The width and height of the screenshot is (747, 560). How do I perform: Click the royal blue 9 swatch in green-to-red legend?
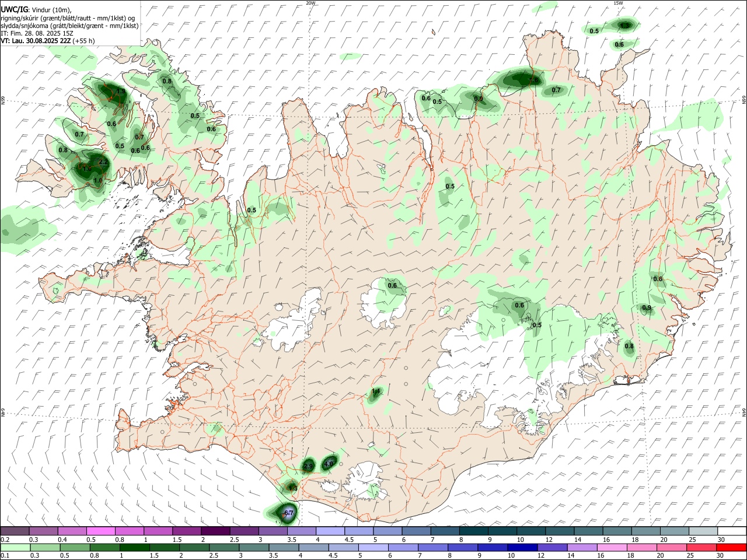click(x=492, y=547)
